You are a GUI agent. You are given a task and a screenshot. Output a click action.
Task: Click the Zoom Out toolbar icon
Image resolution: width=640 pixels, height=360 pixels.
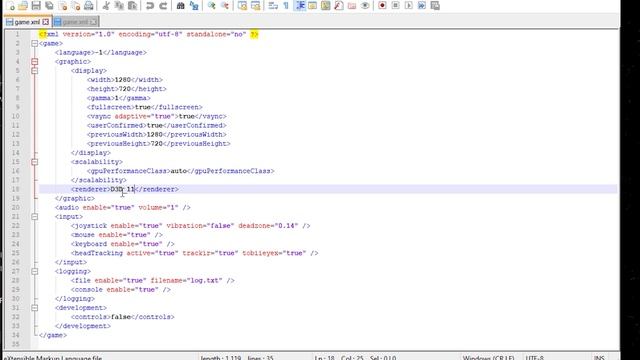(224, 6)
